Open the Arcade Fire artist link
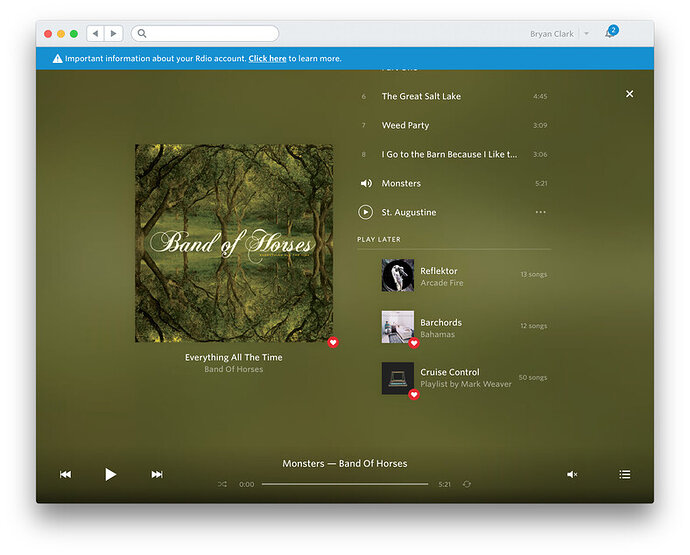 click(442, 283)
